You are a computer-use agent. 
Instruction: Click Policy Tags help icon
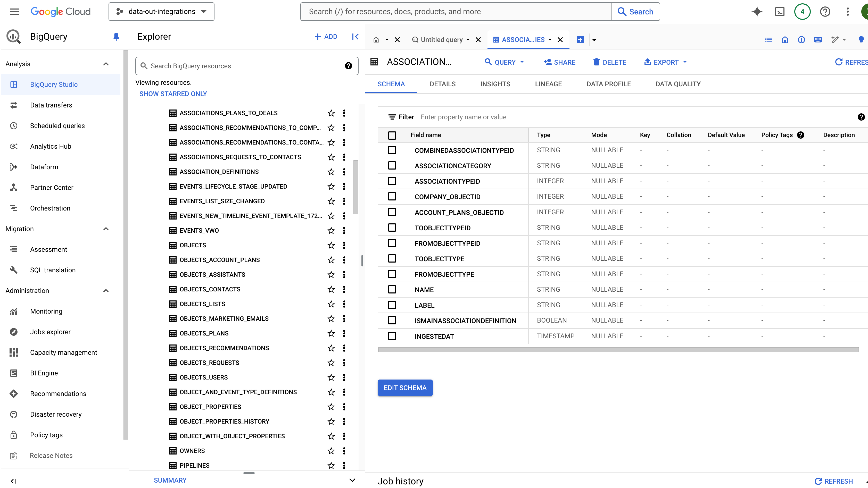801,135
